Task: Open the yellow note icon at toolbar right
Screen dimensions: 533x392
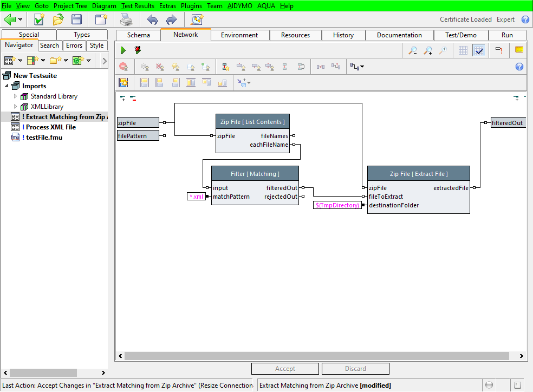Action: pos(519,50)
